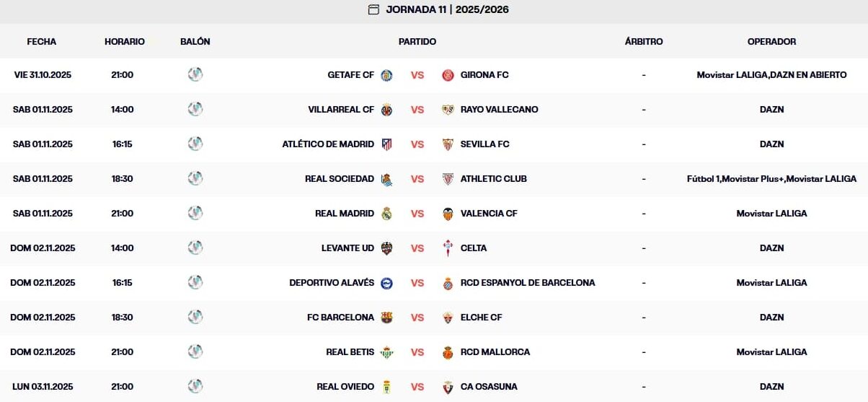Click the OPERADOR column header
Image resolution: width=868 pixels, height=402 pixels.
click(x=771, y=42)
